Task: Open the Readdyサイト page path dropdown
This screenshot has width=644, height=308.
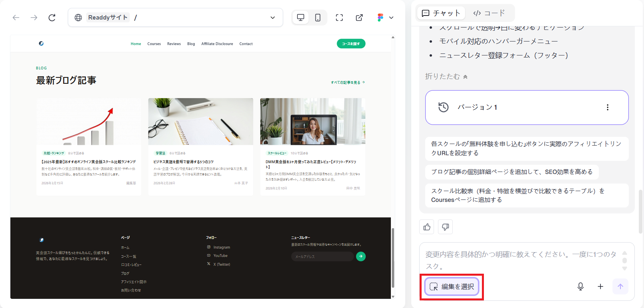Action: click(273, 18)
